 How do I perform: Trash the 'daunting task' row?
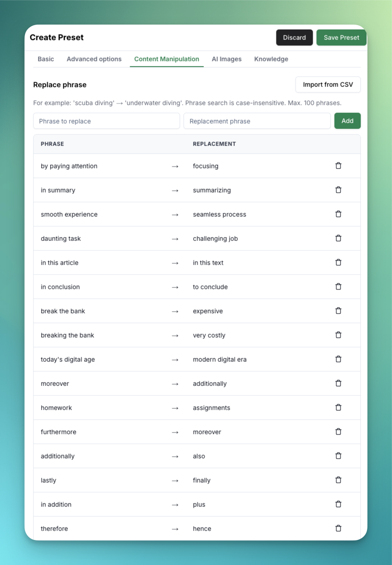338,238
